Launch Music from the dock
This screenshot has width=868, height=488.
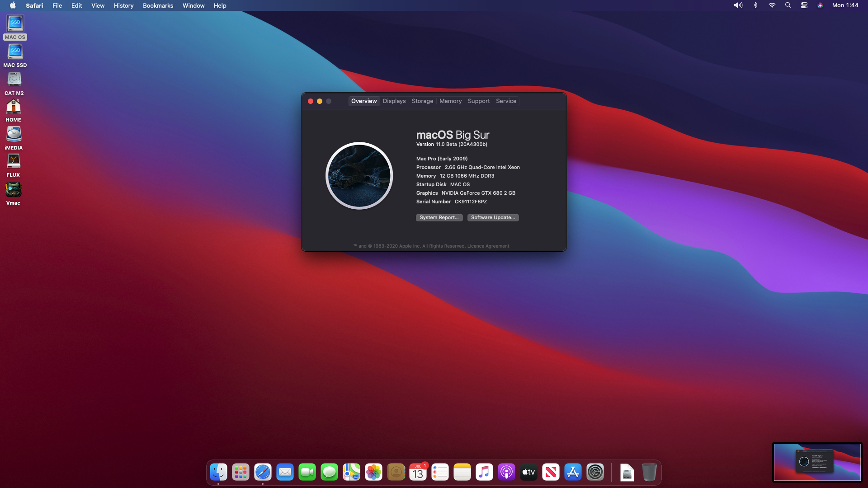pos(484,472)
